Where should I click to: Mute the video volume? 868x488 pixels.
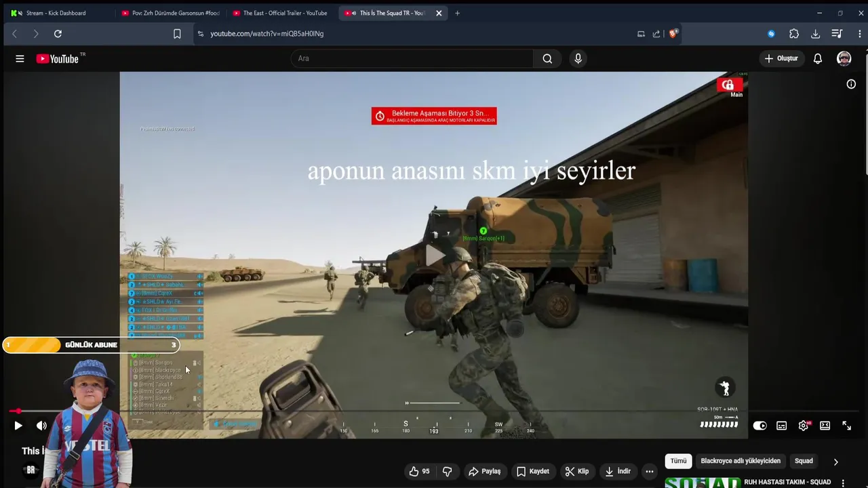click(41, 426)
